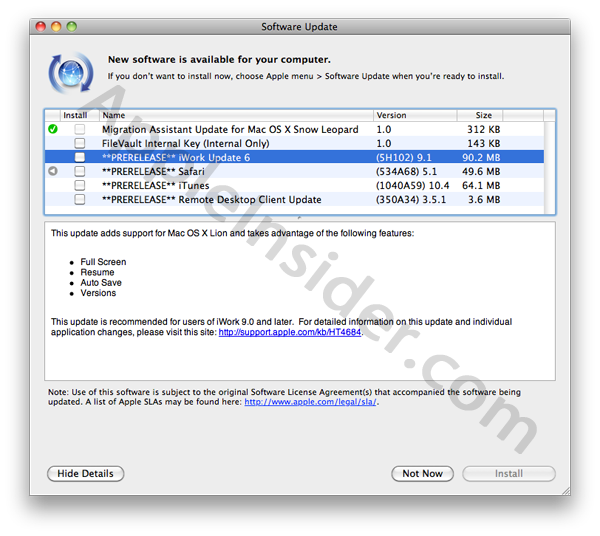Select the PRERELEASE iTunes row name
The image size is (600, 536).
click(x=155, y=186)
